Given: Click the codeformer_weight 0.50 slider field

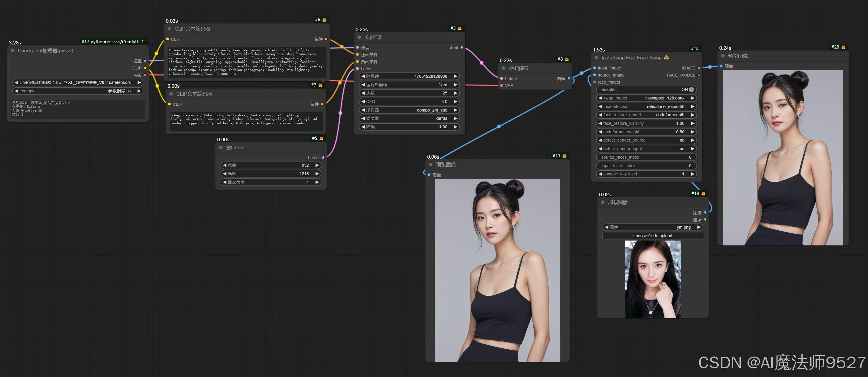Looking at the screenshot, I should point(646,132).
